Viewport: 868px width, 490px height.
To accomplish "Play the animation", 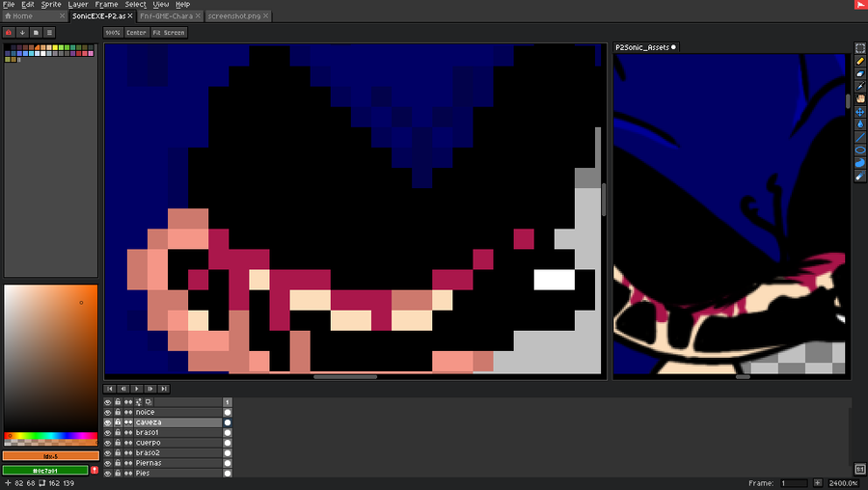I will click(x=136, y=389).
